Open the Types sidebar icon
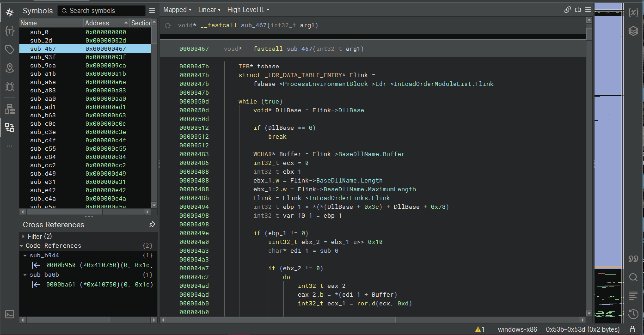This screenshot has width=644, height=335. [10, 31]
